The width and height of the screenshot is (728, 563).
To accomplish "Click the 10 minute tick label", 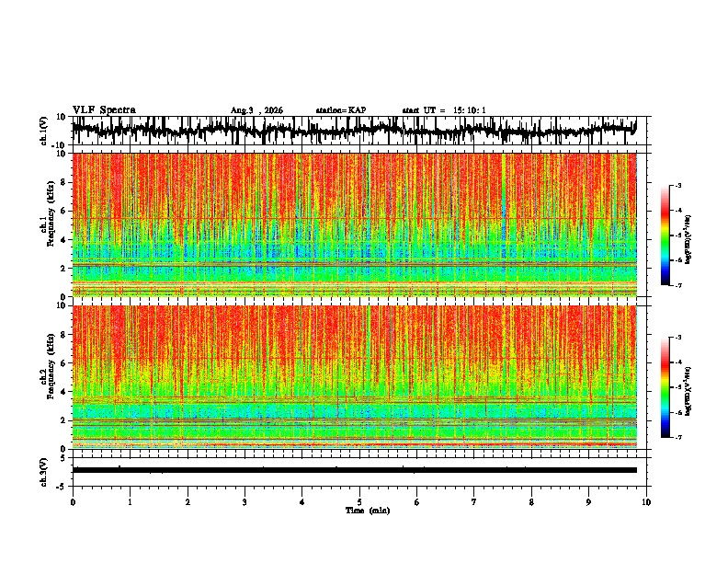I will 646,502.
